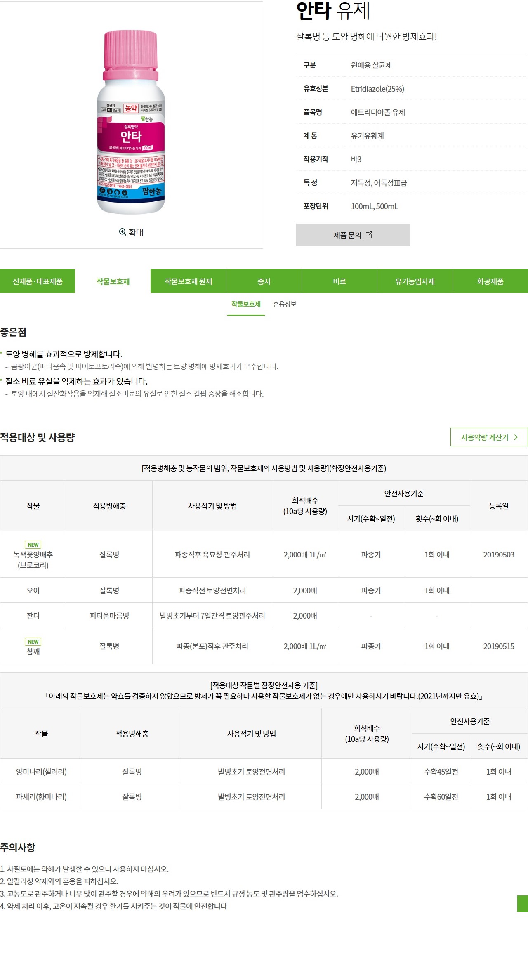Open the 안타 product bottle image
The width and height of the screenshot is (528, 980).
click(131, 122)
